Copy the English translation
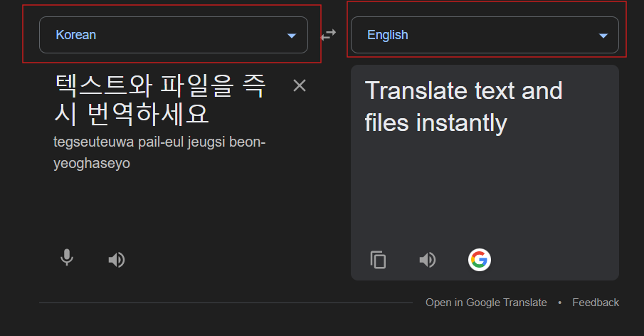 tap(378, 260)
